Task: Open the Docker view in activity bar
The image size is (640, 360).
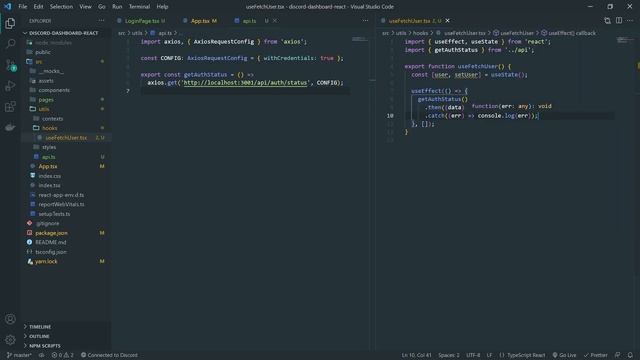Action: tap(10, 127)
